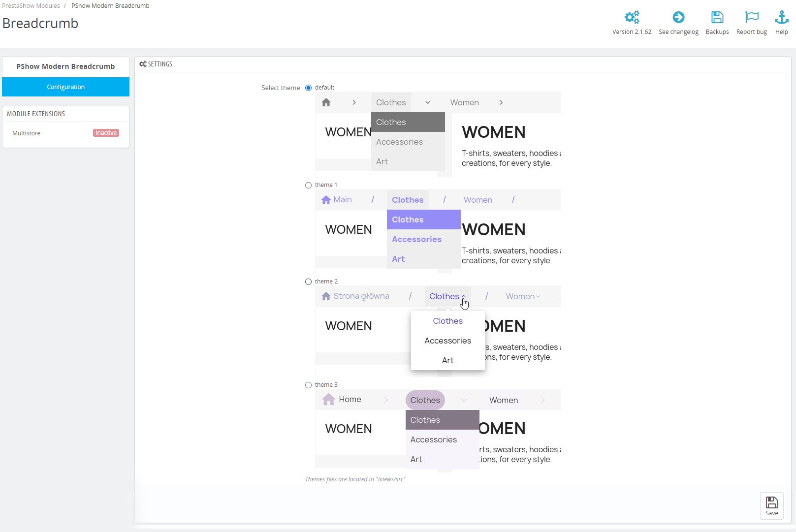Select the theme 2 radio button

pos(308,282)
